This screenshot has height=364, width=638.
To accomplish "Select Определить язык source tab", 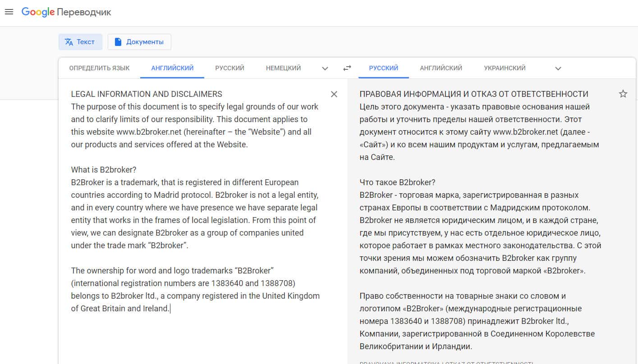I will (99, 68).
